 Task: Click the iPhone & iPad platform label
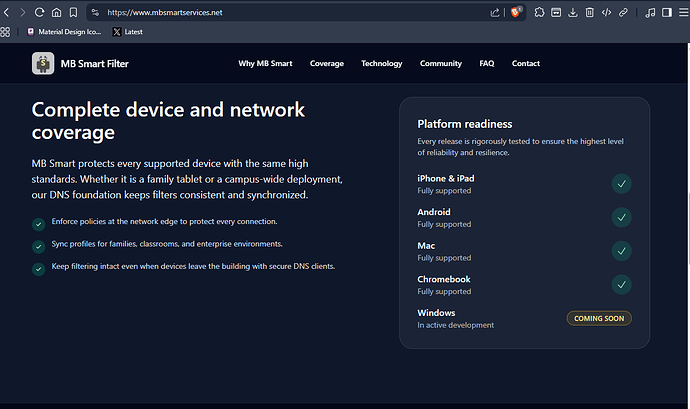(x=446, y=178)
